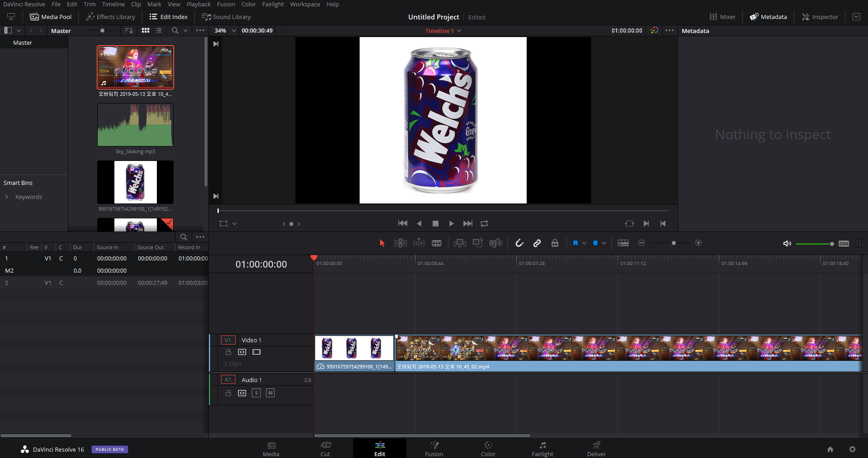Open the Media Pool panel
Viewport: 868px width, 458px height.
(x=51, y=17)
